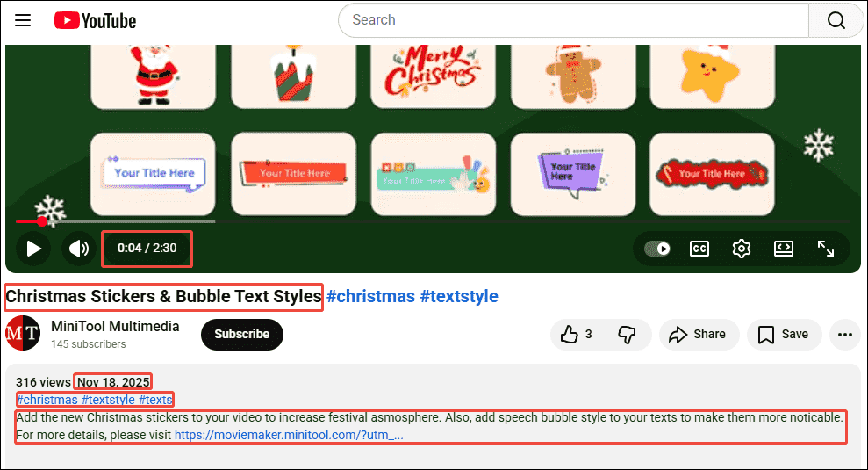This screenshot has height=470, width=868.
Task: Click the #christmas hashtag in the title
Action: tap(370, 296)
